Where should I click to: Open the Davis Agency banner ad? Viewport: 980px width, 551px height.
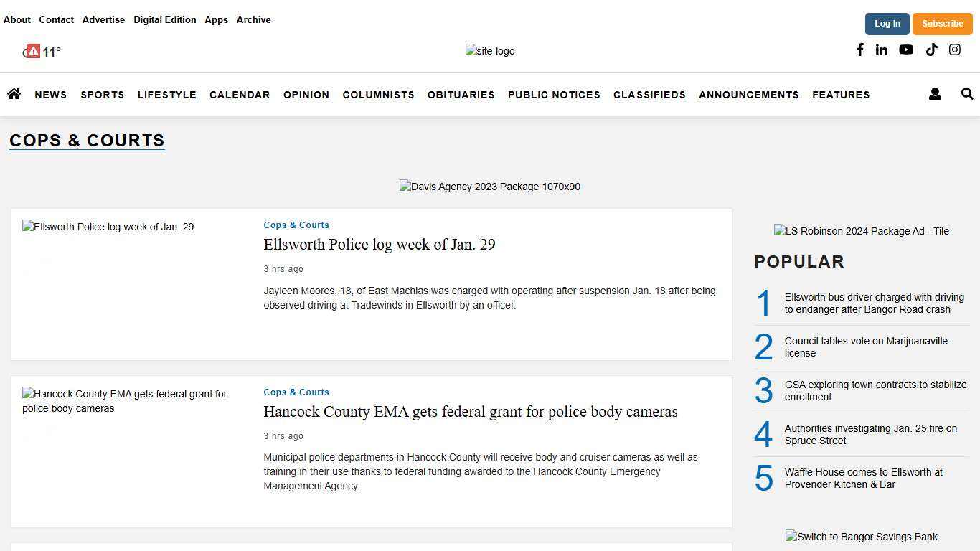pyautogui.click(x=490, y=187)
